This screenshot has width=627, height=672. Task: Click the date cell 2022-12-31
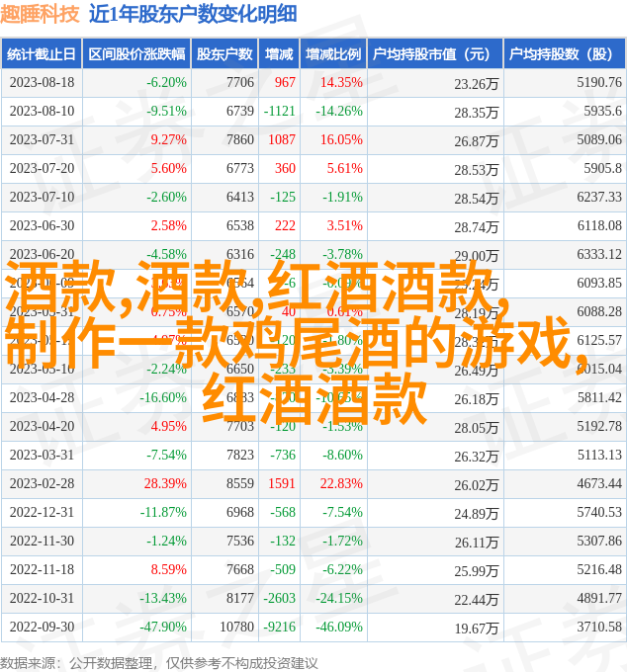[x=42, y=513]
